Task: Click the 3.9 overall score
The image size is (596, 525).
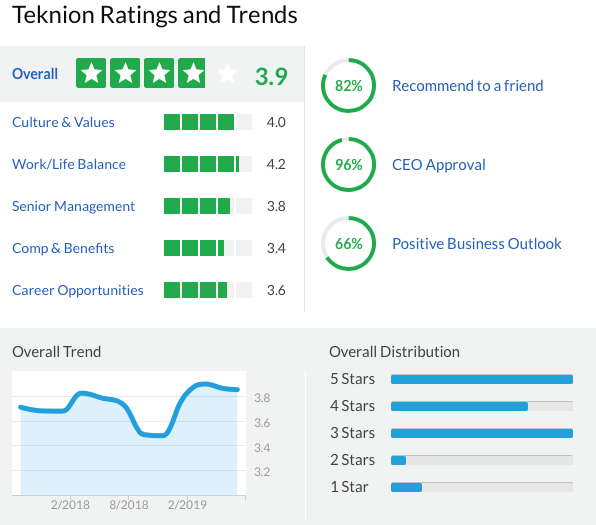Action: click(271, 76)
